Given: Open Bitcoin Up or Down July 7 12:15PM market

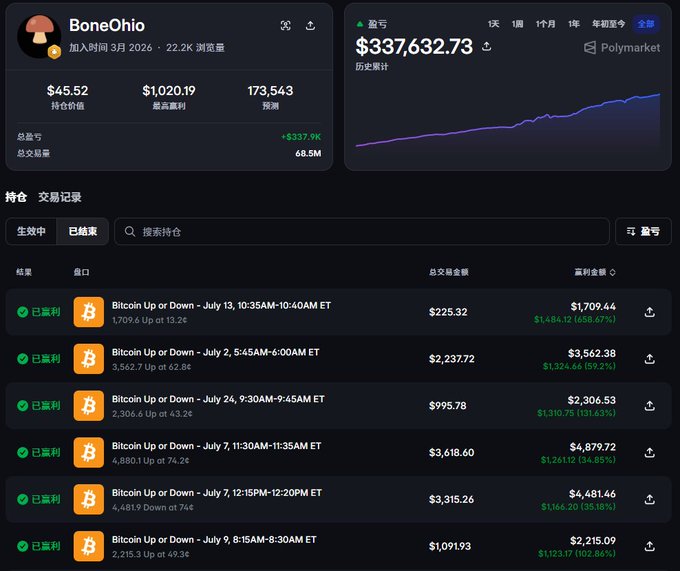Looking at the screenshot, I should [217, 493].
